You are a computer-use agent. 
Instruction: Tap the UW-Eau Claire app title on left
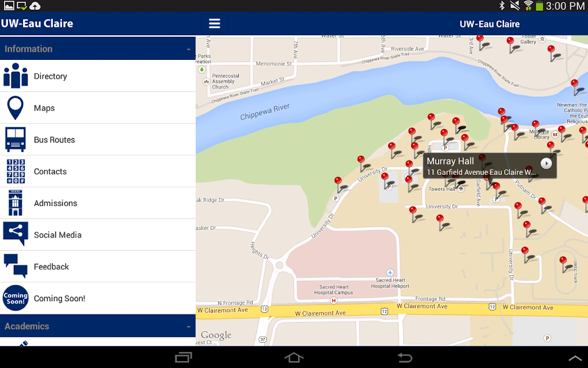[37, 23]
